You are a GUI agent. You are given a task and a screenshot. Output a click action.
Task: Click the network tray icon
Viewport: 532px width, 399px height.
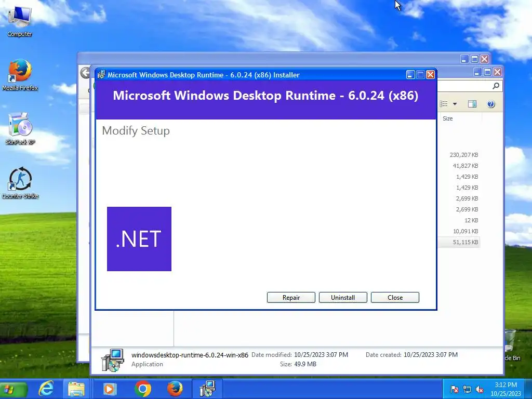click(467, 389)
